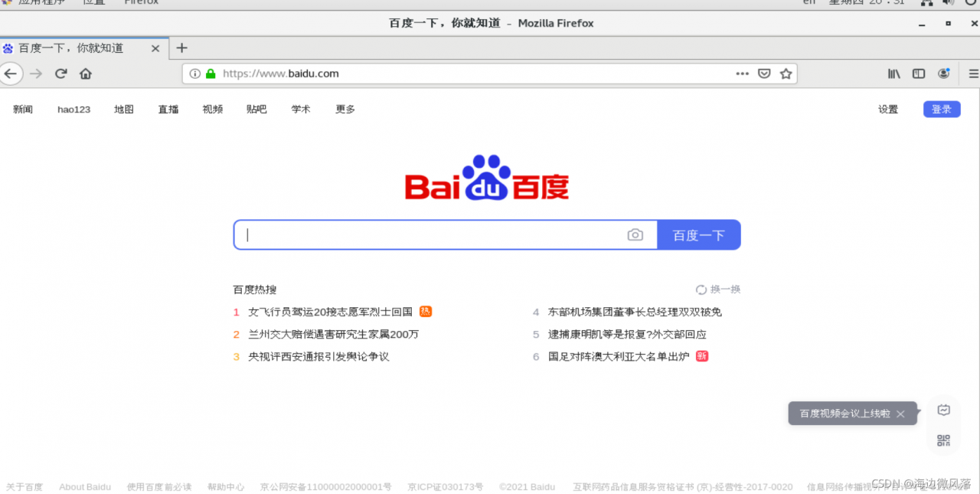Viewport: 980px width, 494px height.
Task: Open the 位置 desktop menu
Action: click(94, 2)
